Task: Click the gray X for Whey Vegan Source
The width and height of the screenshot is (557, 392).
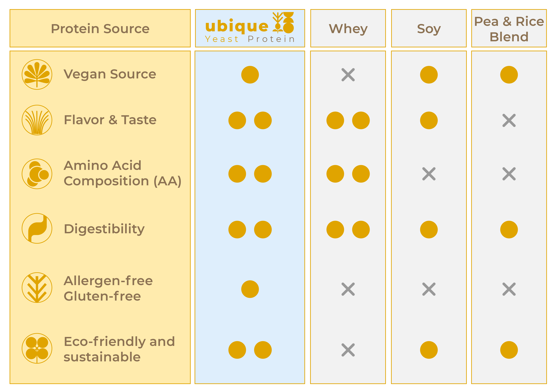Action: click(348, 75)
